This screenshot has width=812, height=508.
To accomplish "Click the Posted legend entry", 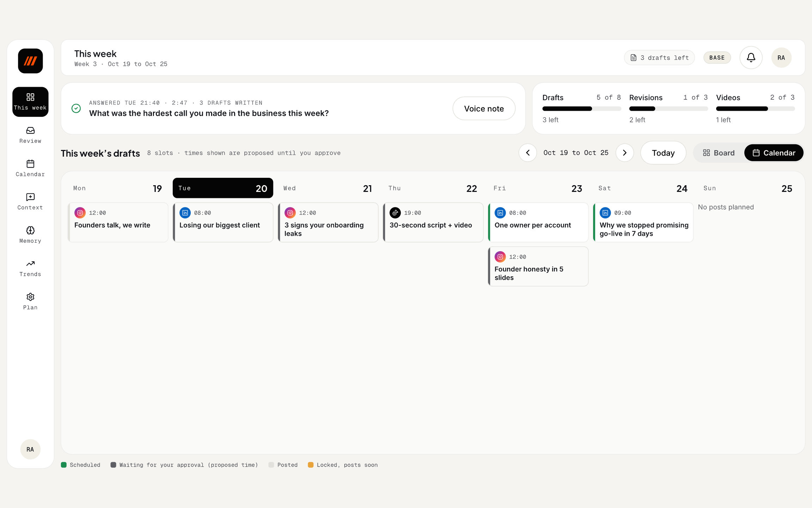I will click(x=283, y=465).
